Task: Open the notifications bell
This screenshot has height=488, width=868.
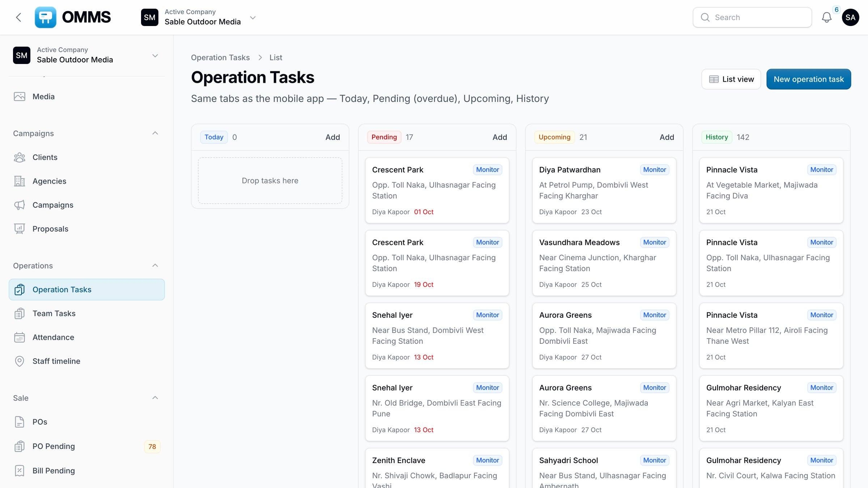Action: point(826,17)
